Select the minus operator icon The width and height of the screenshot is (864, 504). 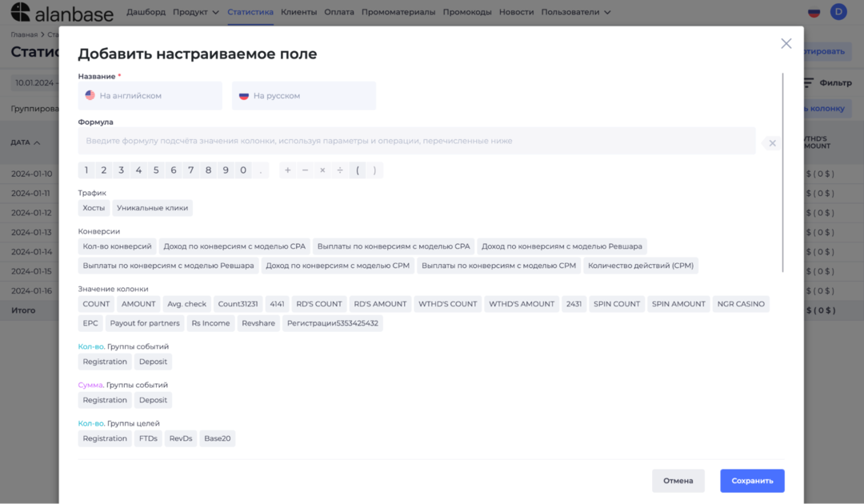tap(305, 170)
